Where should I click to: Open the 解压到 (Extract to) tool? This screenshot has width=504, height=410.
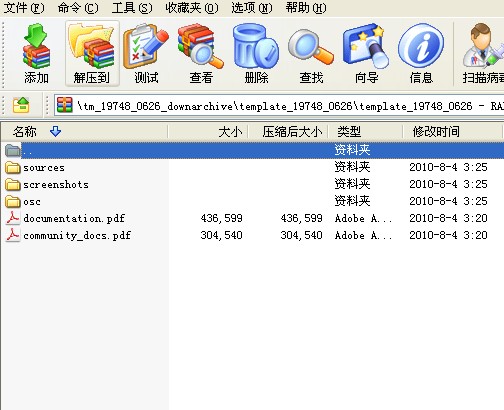click(x=92, y=53)
